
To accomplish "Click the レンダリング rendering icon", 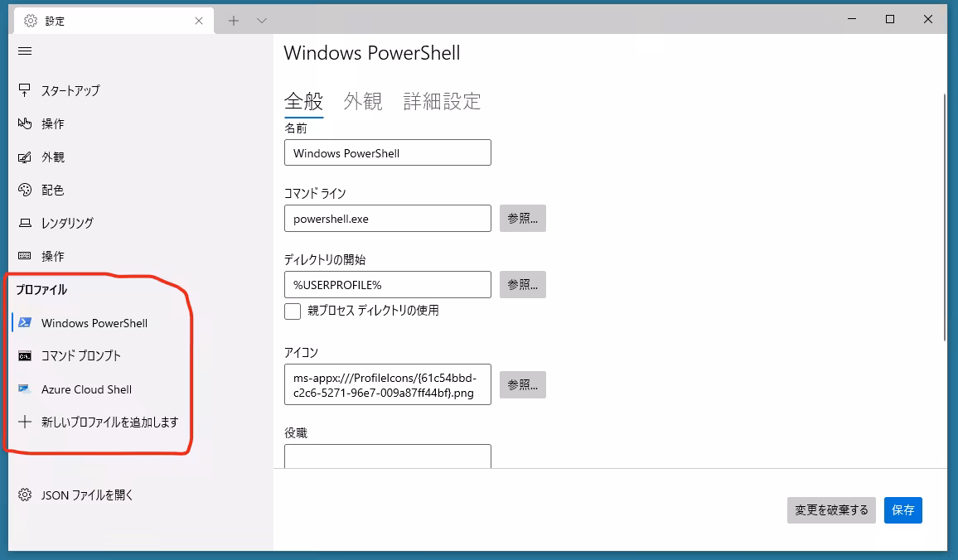I will pos(24,223).
